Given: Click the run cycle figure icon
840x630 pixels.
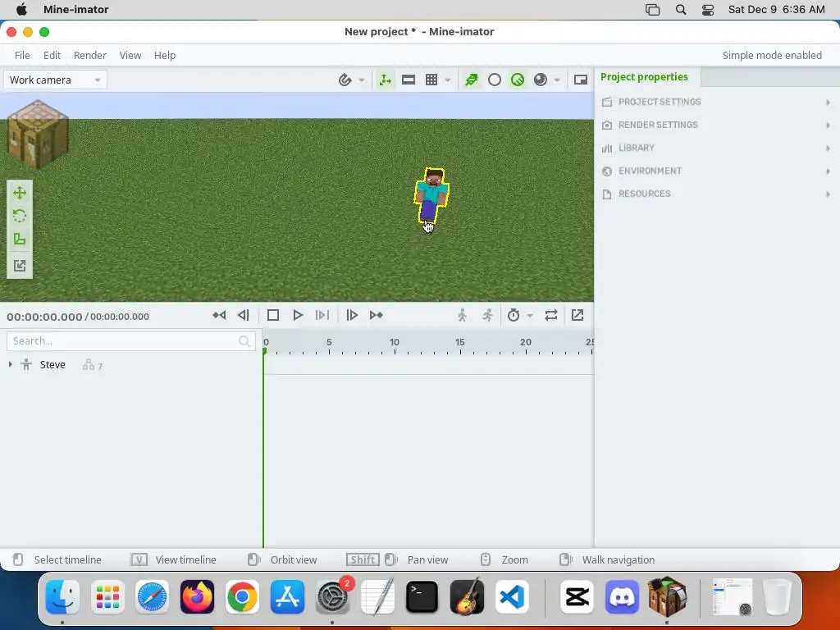Looking at the screenshot, I should point(487,316).
